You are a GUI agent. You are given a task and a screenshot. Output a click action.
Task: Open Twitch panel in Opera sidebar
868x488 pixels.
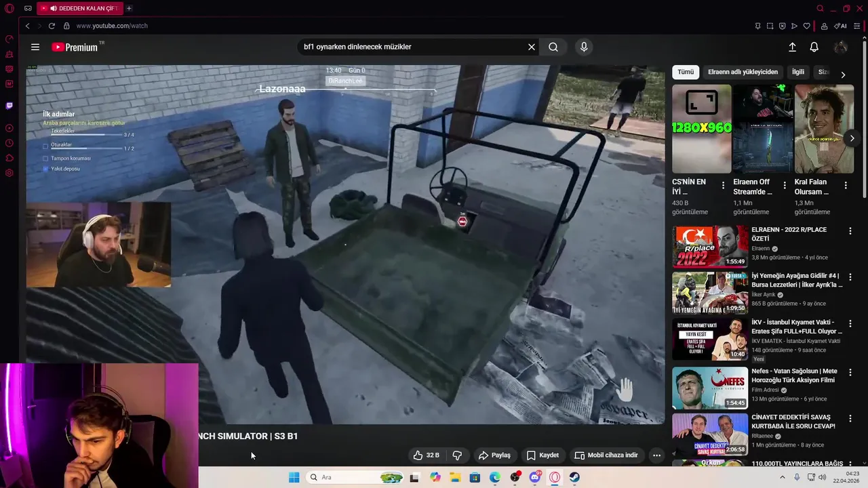pos(9,106)
